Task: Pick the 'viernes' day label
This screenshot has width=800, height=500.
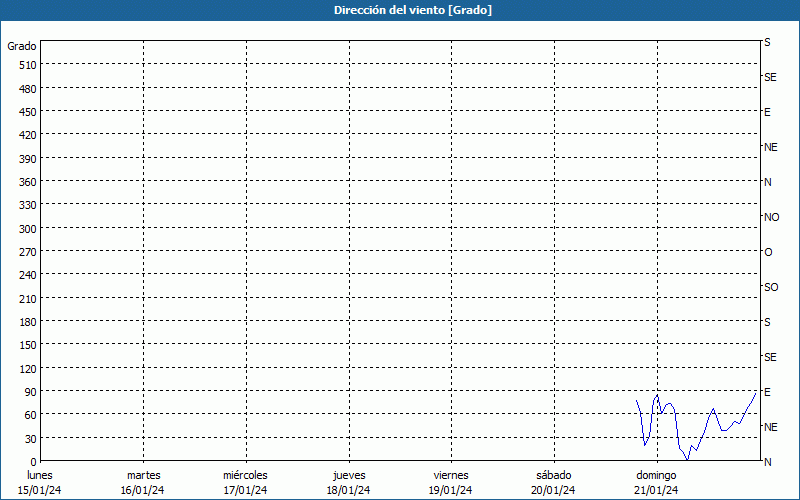Action: click(x=451, y=475)
